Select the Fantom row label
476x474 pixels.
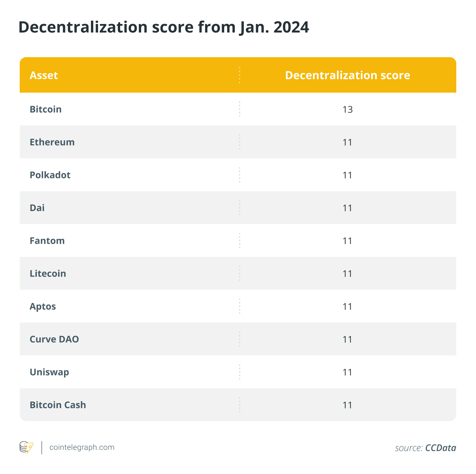47,240
